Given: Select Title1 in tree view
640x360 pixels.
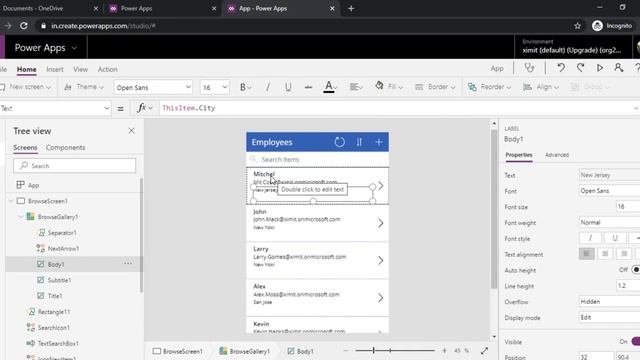Looking at the screenshot, I should coord(55,296).
